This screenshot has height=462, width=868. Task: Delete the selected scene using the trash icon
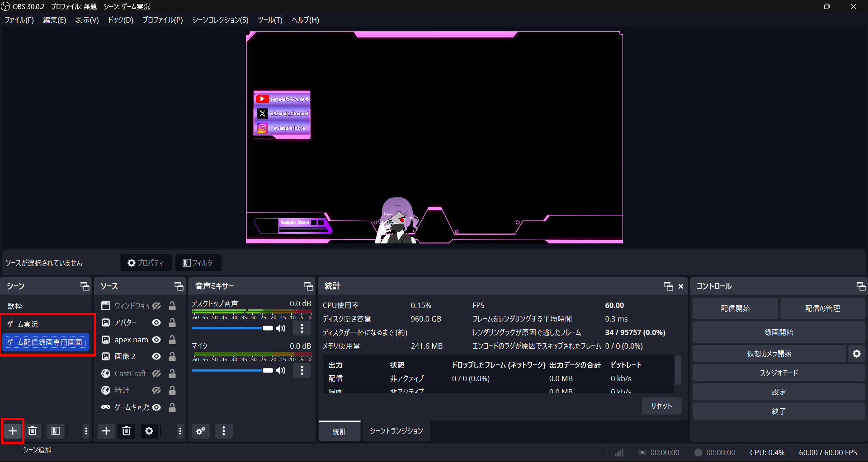32,431
